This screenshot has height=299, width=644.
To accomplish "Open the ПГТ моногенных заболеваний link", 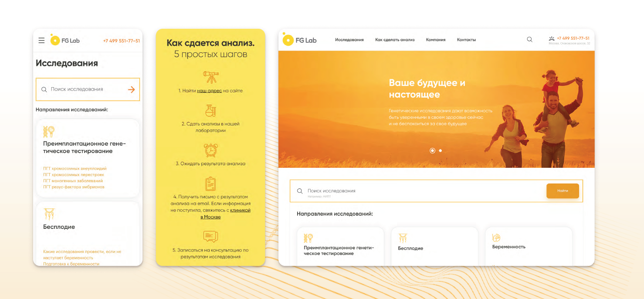I will 73,180.
